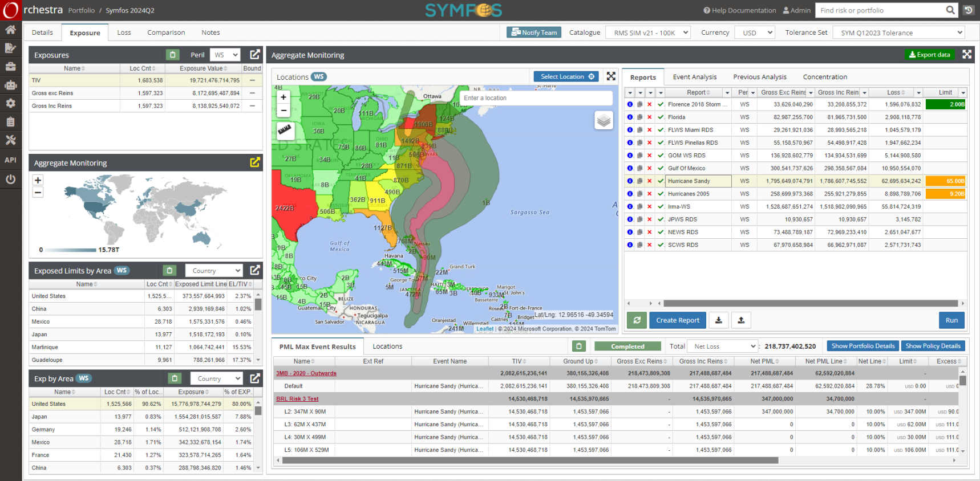The width and height of the screenshot is (980, 481).
Task: Go to the Home sidebar icon
Action: pos(10,30)
